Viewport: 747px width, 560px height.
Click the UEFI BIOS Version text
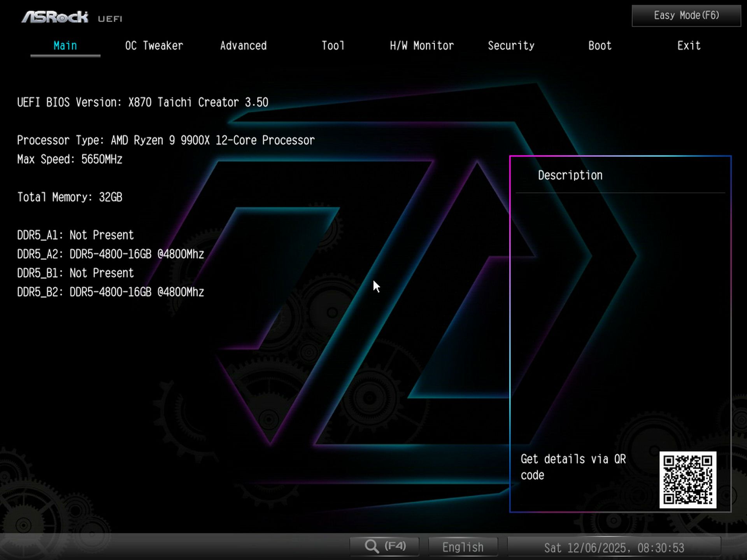142,102
